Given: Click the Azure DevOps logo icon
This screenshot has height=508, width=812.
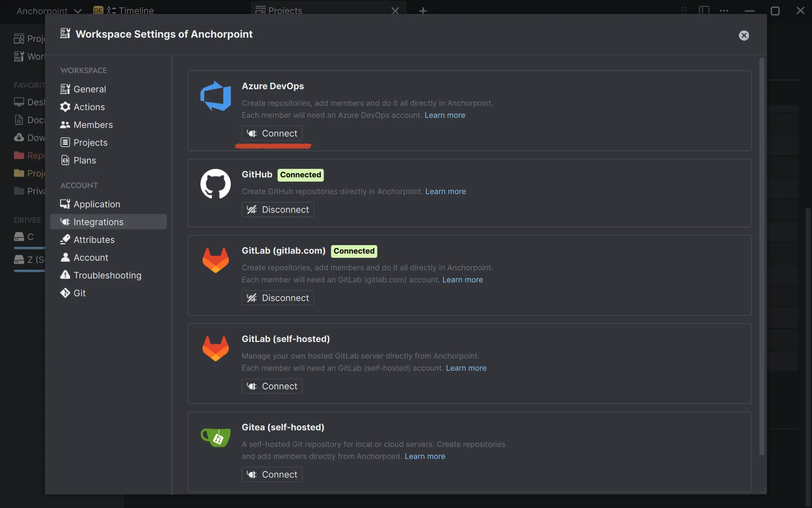Looking at the screenshot, I should (x=216, y=96).
